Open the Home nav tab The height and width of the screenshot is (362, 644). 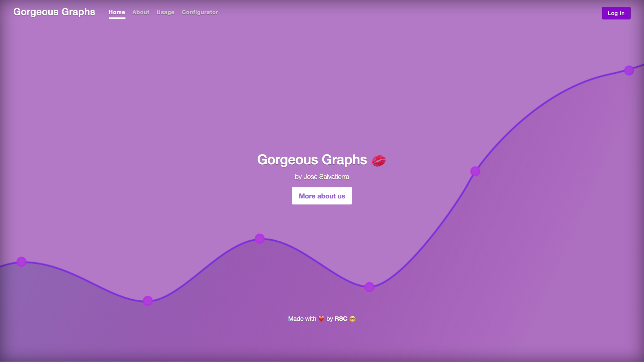[x=117, y=12]
